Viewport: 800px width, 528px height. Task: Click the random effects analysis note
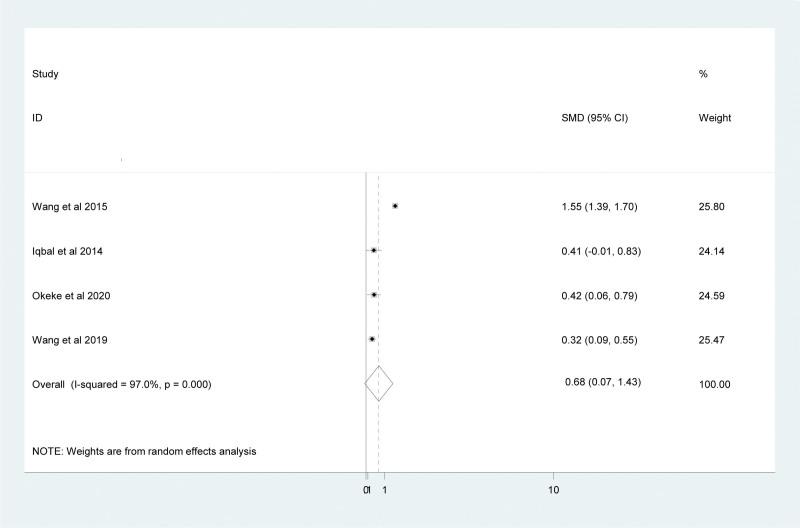coord(144,451)
